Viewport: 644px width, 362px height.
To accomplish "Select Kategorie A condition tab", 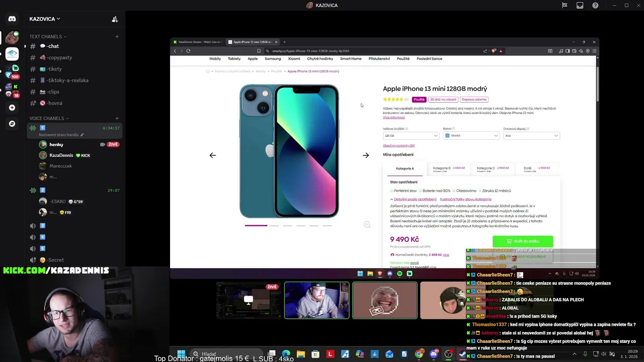I will point(405,168).
